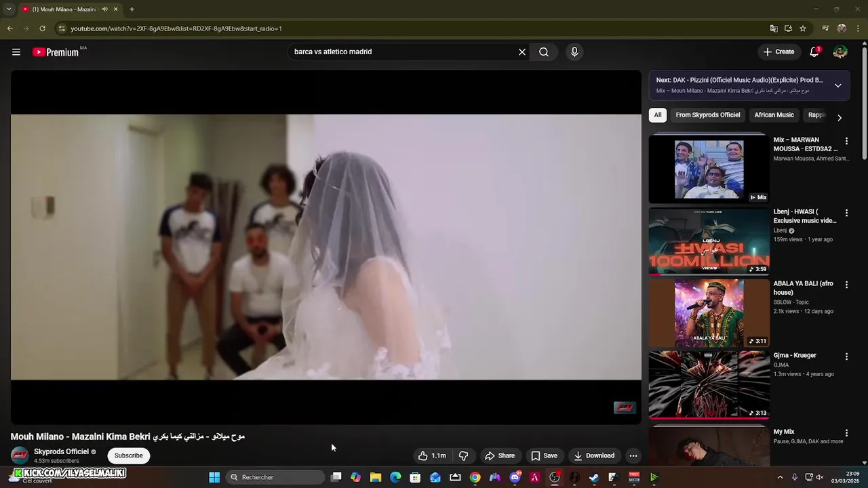Viewport: 868px width, 488px height.
Task: Open Mix – MARWAN MOUSSA thumbnail
Action: [709, 169]
